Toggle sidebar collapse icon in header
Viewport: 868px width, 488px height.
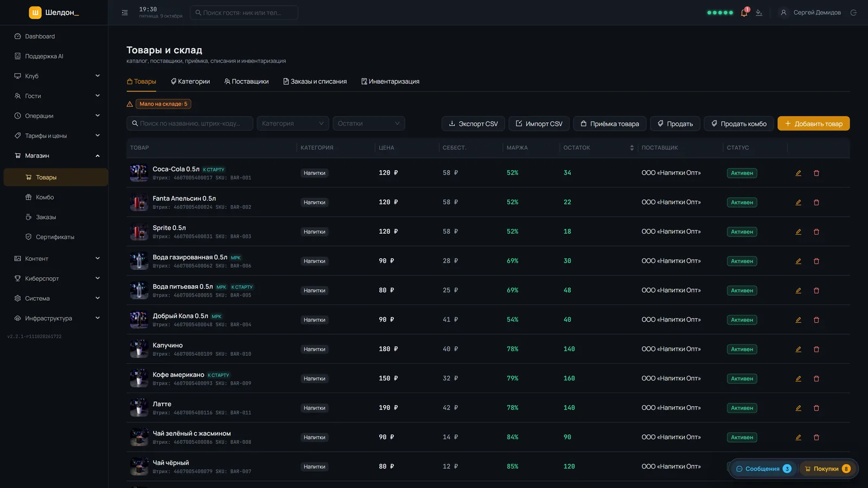point(125,12)
